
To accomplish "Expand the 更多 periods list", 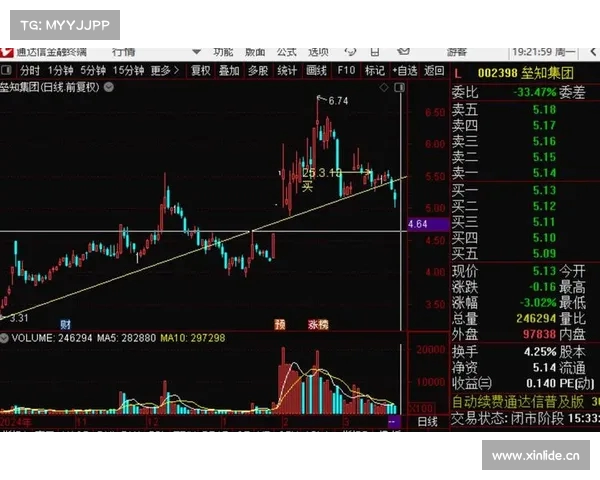I will [x=165, y=70].
